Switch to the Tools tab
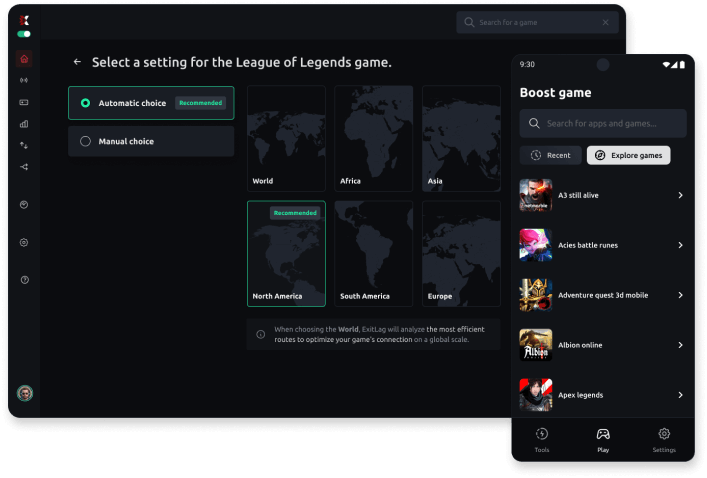The height and width of the screenshot is (478, 707). [541, 440]
